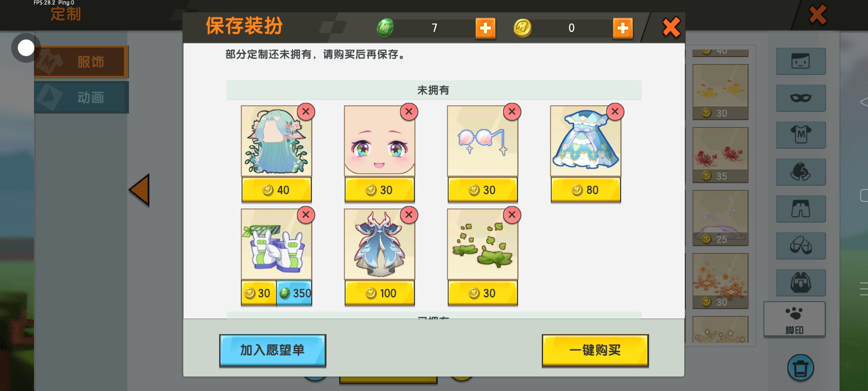
Task: Remove the green leaf footprint item
Action: (x=512, y=215)
